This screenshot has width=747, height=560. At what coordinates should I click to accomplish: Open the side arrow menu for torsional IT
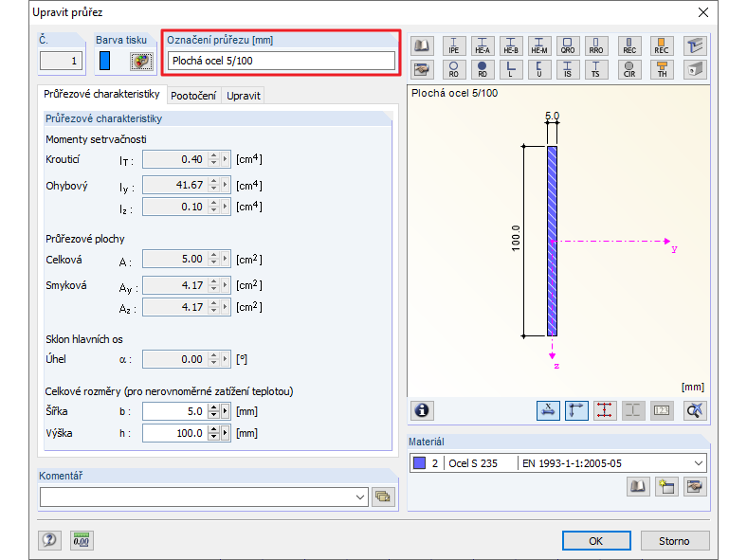click(x=226, y=159)
